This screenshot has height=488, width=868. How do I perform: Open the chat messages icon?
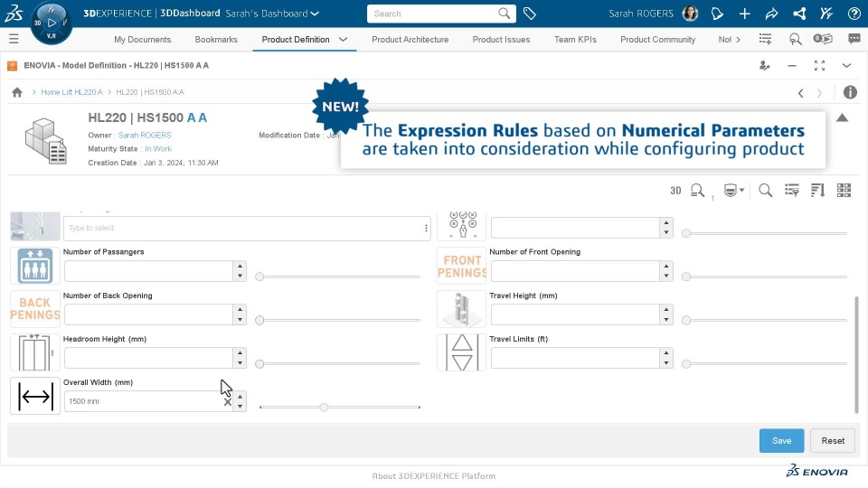(854, 39)
